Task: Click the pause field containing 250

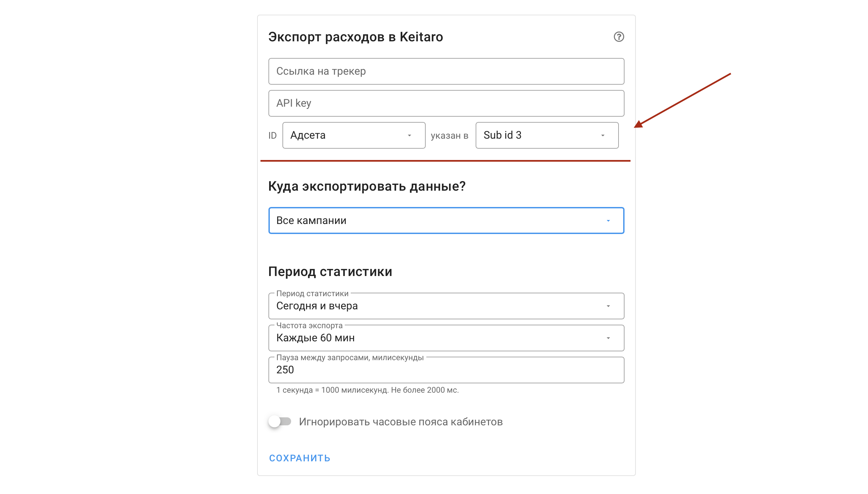Action: point(446,369)
